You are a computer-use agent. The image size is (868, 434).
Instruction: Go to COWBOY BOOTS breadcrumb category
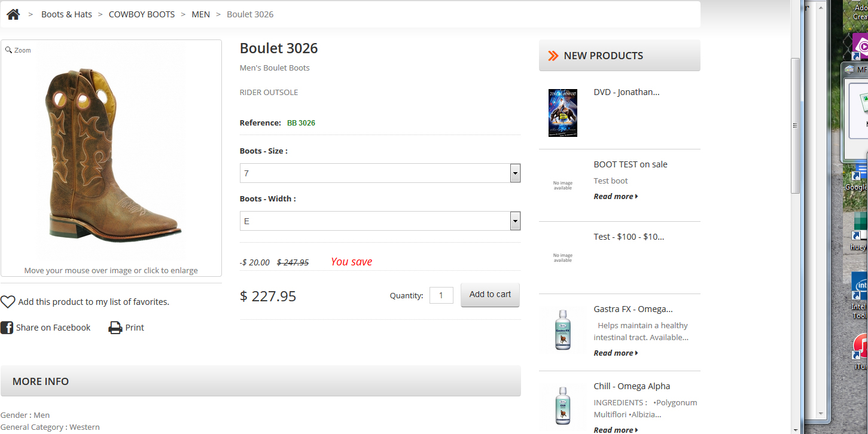point(142,14)
